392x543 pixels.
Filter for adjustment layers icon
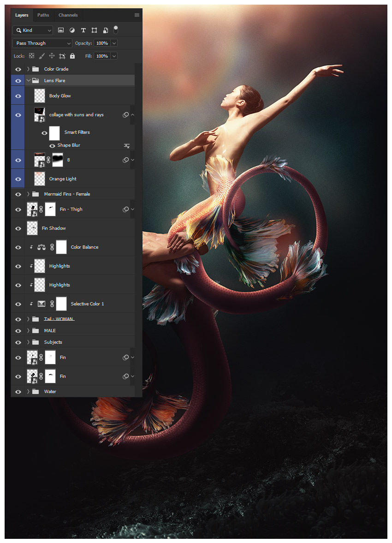pyautogui.click(x=72, y=30)
